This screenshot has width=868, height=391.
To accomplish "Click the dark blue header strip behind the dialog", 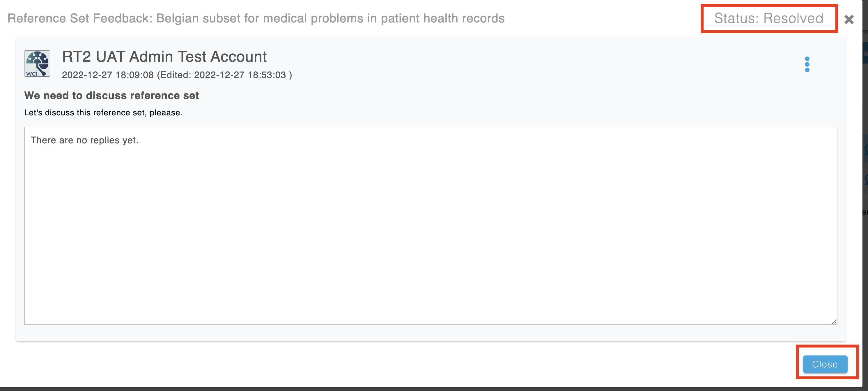I will (x=865, y=53).
